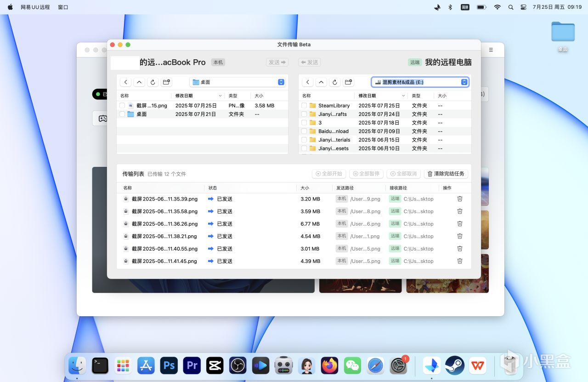Tick the checkbox beside remote folder 3
The width and height of the screenshot is (588, 382).
coord(304,123)
